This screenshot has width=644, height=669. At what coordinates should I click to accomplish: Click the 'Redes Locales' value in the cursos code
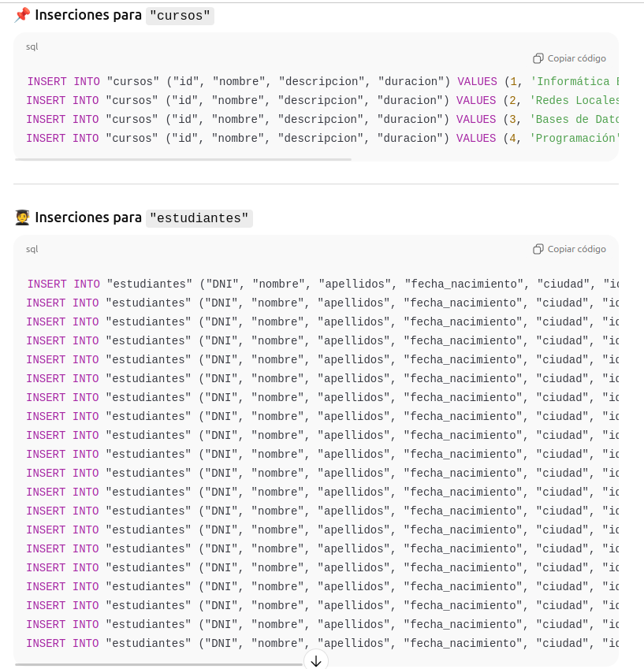point(574,100)
